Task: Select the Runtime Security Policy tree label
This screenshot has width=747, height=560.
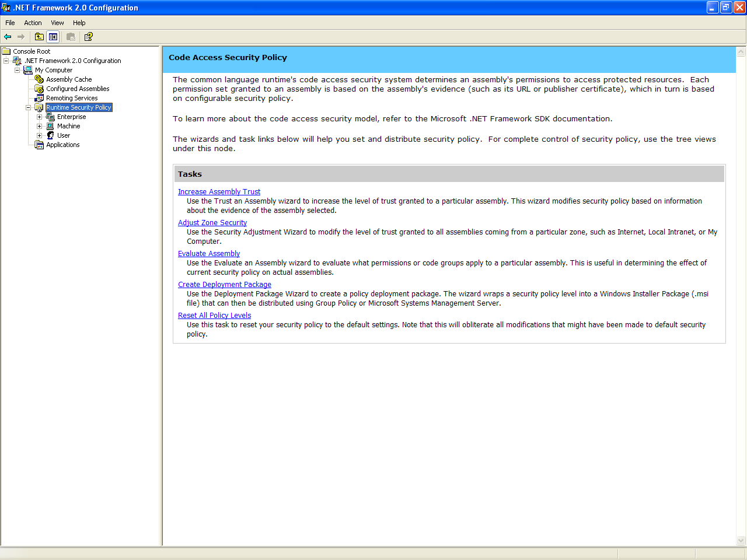Action: [79, 107]
